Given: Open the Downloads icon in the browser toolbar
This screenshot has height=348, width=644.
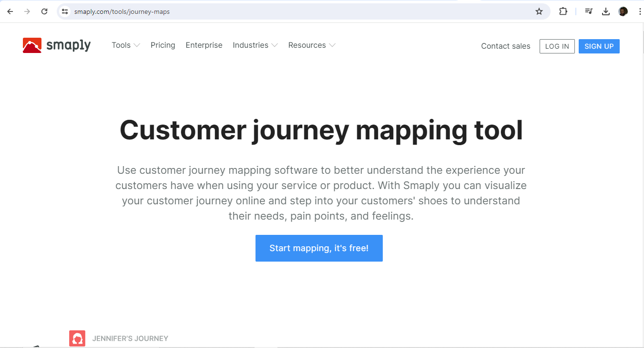Looking at the screenshot, I should coord(606,11).
